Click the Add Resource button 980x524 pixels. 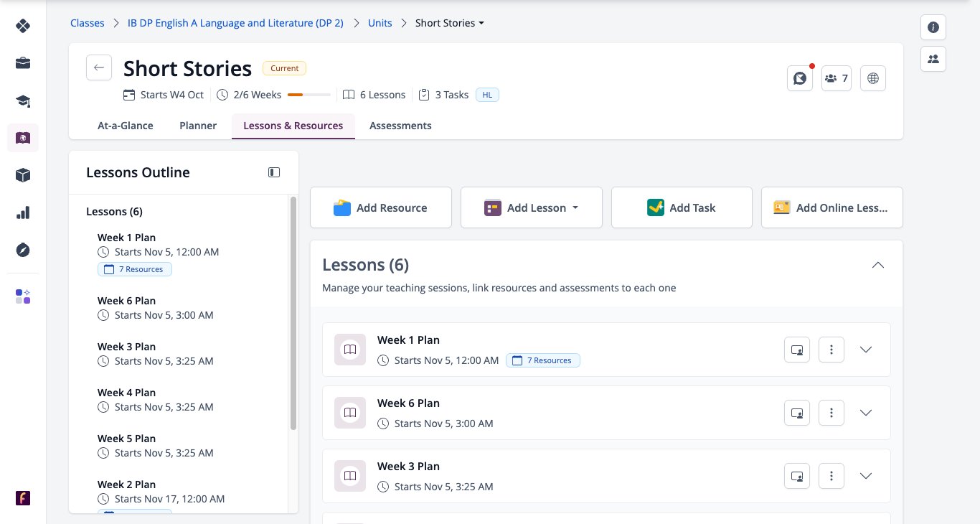[381, 207]
